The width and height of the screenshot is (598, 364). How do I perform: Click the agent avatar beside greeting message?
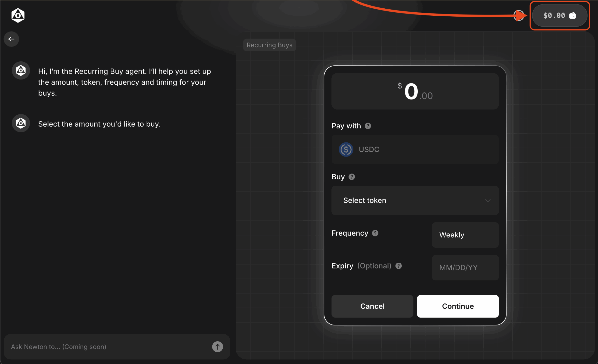21,71
